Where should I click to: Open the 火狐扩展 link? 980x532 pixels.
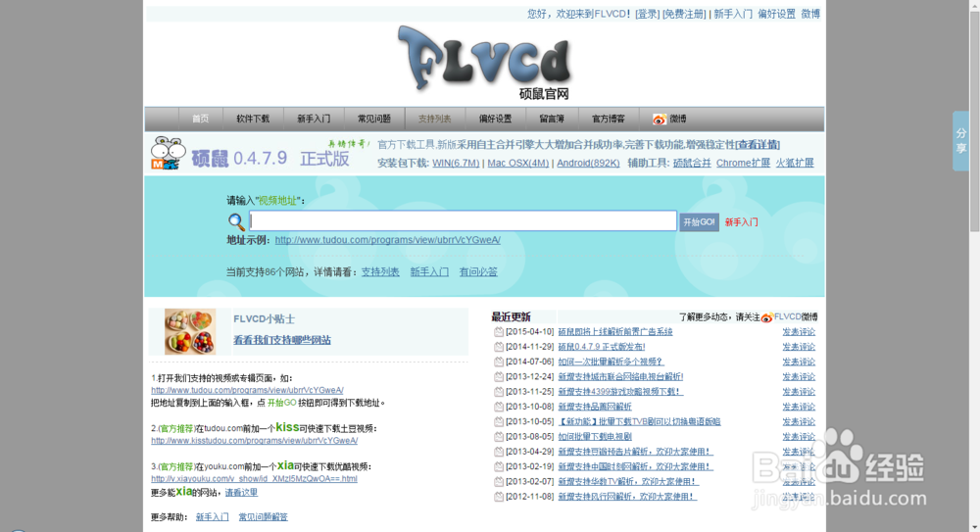click(795, 164)
